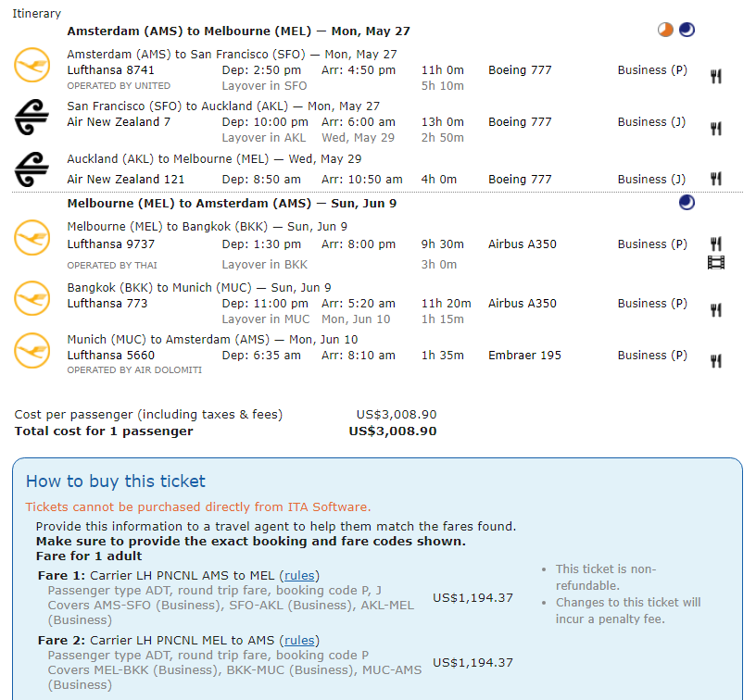This screenshot has height=700, width=756.
Task: Click 'Fare 2: Carrier LH PNCNL MEL to AMS'
Action: pos(157,640)
